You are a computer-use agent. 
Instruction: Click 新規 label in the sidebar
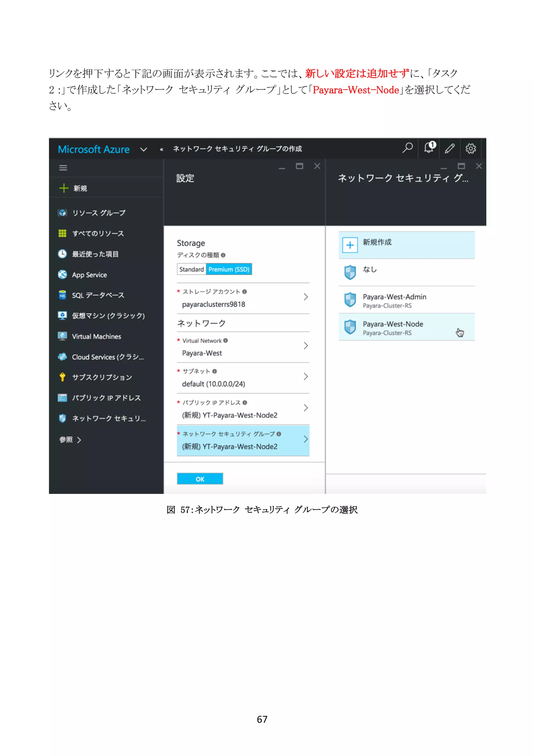80,188
